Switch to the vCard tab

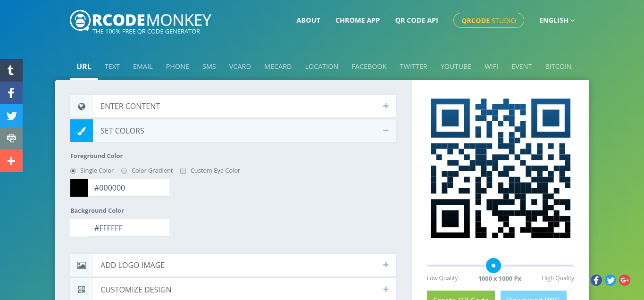point(240,67)
